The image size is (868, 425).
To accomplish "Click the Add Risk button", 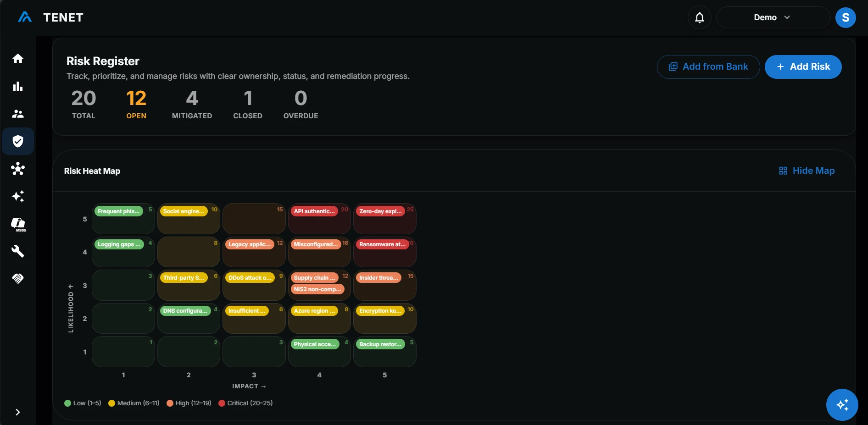I will (803, 67).
